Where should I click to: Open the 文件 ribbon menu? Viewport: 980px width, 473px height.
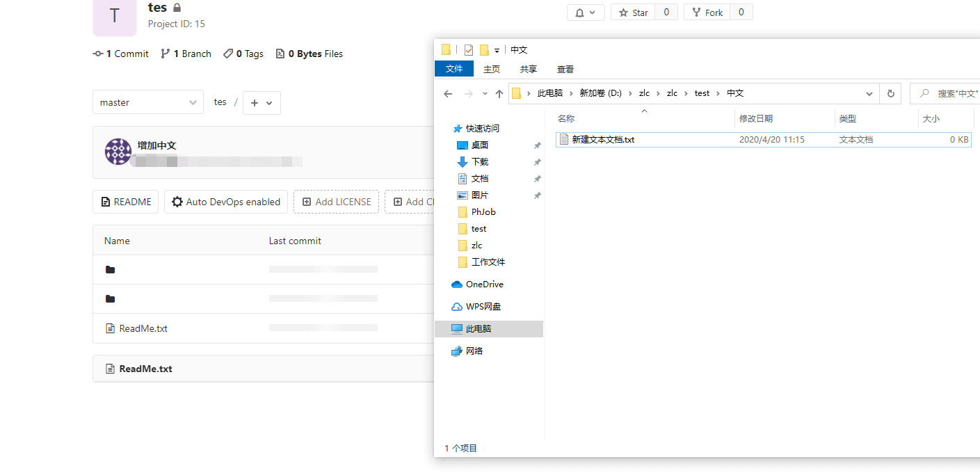[x=453, y=69]
